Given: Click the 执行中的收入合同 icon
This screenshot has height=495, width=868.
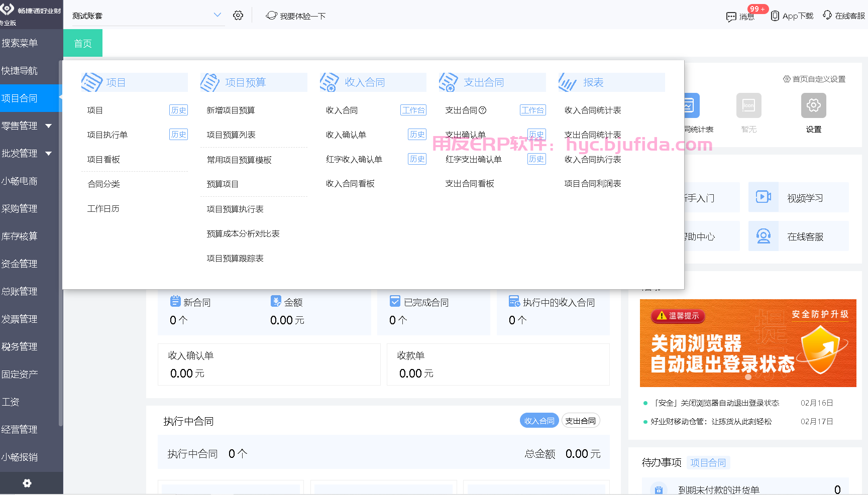Looking at the screenshot, I should 514,301.
